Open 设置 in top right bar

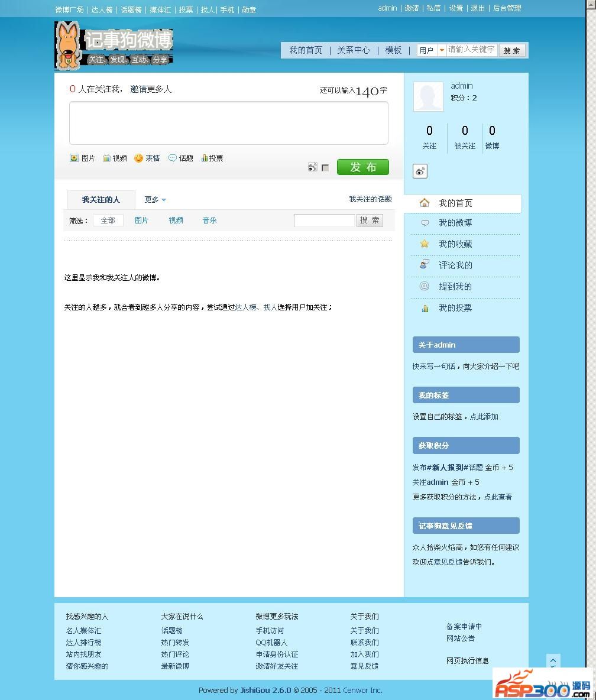coord(456,8)
